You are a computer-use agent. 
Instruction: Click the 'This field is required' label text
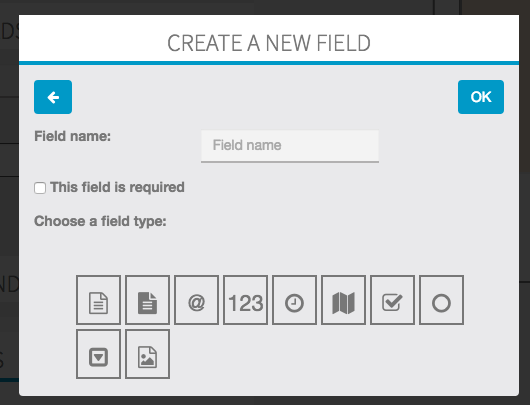117,187
